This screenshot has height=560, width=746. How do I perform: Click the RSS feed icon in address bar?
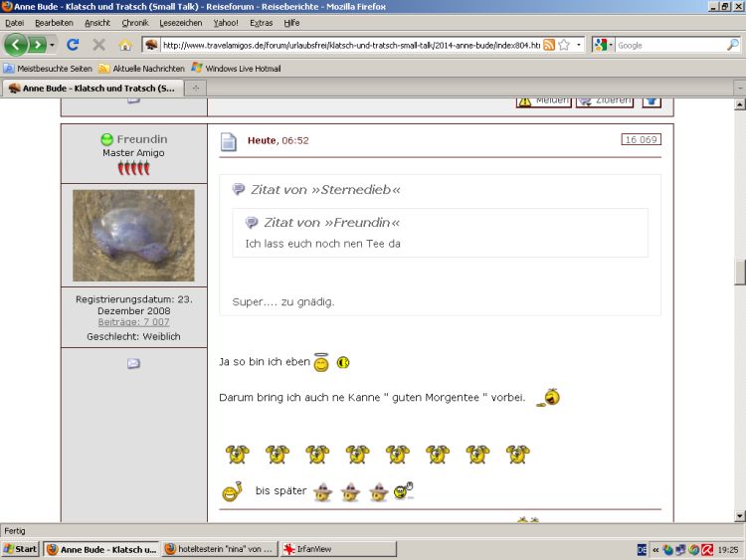(549, 45)
